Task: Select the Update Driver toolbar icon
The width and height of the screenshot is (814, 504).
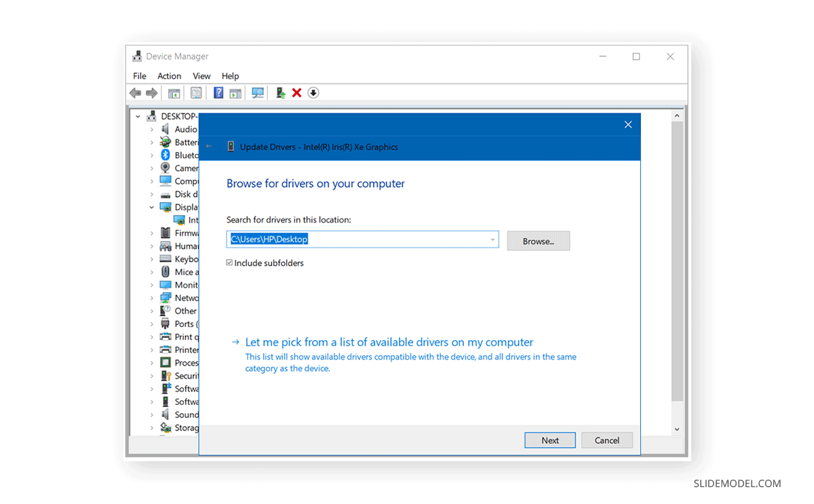Action: coord(280,92)
